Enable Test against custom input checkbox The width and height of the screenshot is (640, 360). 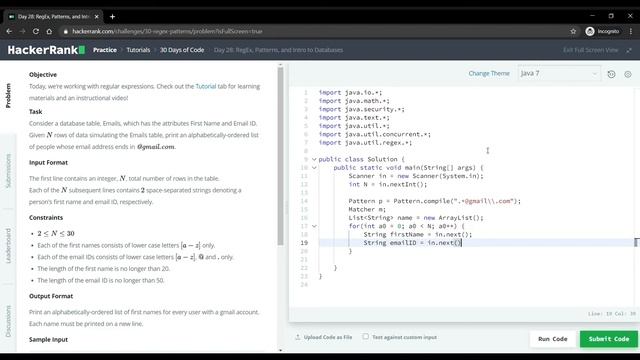[x=365, y=337]
